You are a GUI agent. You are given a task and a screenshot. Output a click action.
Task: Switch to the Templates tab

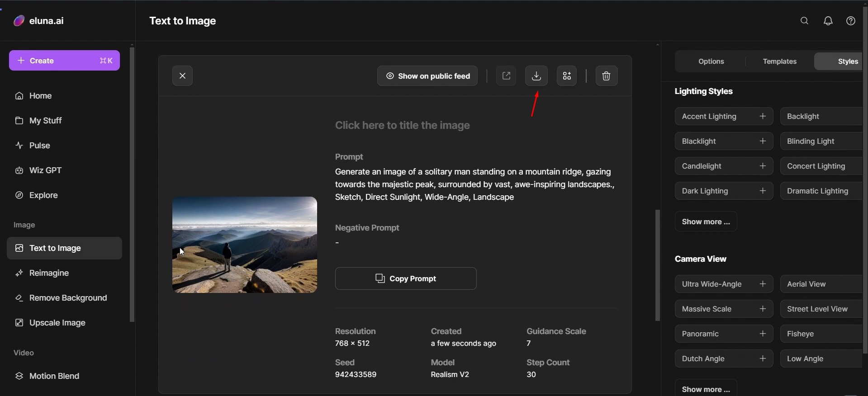click(x=779, y=61)
